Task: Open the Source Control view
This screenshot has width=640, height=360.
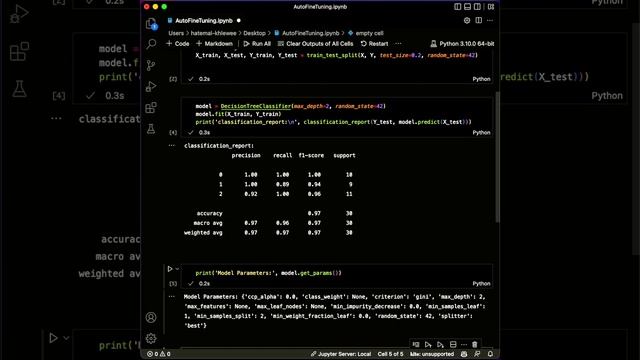Action: pyautogui.click(x=151, y=65)
